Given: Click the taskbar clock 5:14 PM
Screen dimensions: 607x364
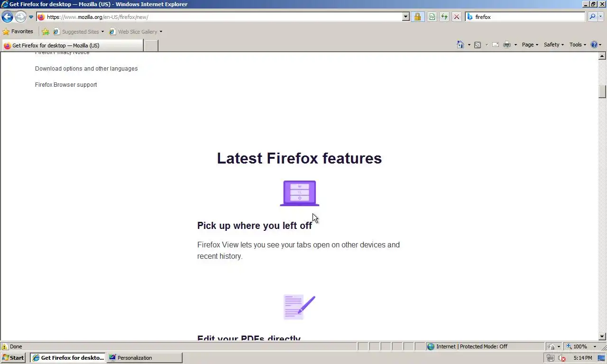Looking at the screenshot, I should click(583, 358).
